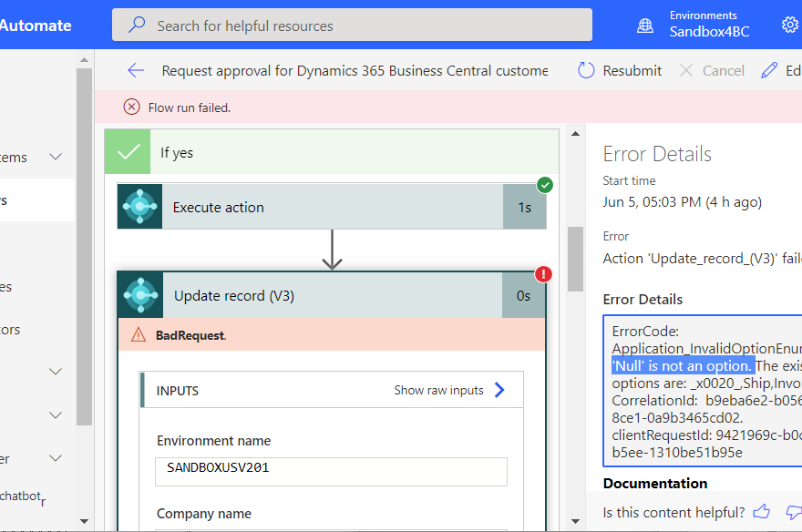
Task: Show raw inputs for Update record
Action: [438, 390]
